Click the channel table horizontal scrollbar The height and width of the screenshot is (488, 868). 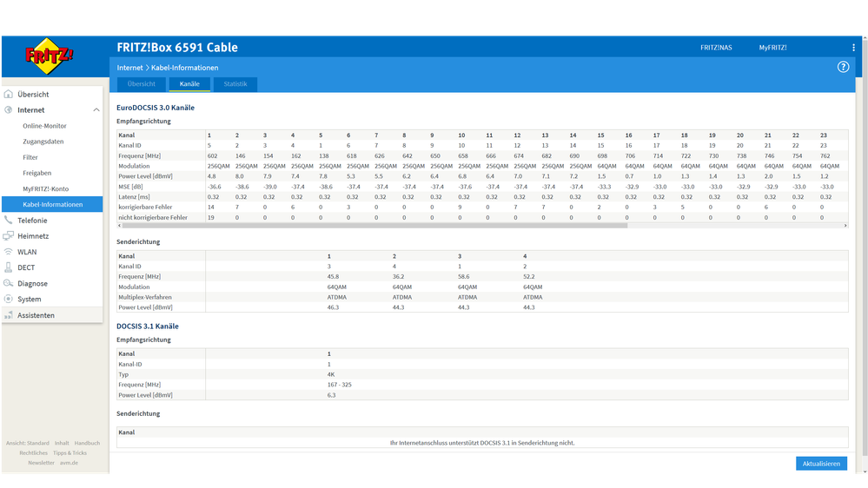pos(374,225)
